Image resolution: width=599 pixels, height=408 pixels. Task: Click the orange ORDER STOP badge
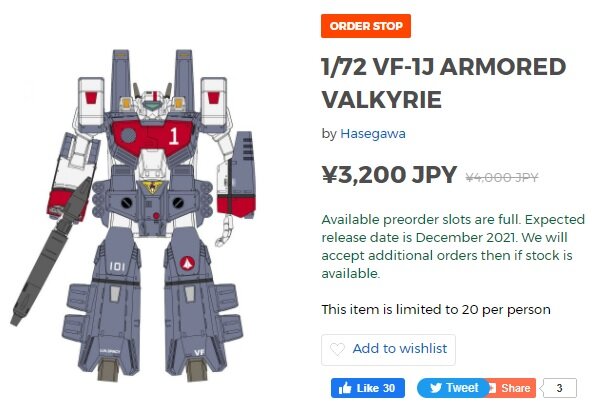point(366,26)
